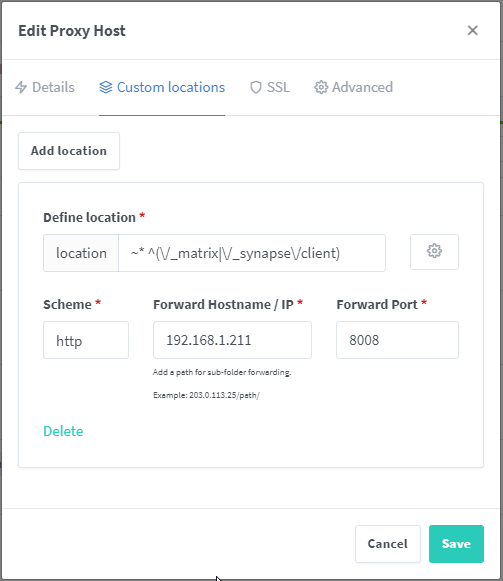
Task: Open the Advanced tab
Action: tap(354, 87)
